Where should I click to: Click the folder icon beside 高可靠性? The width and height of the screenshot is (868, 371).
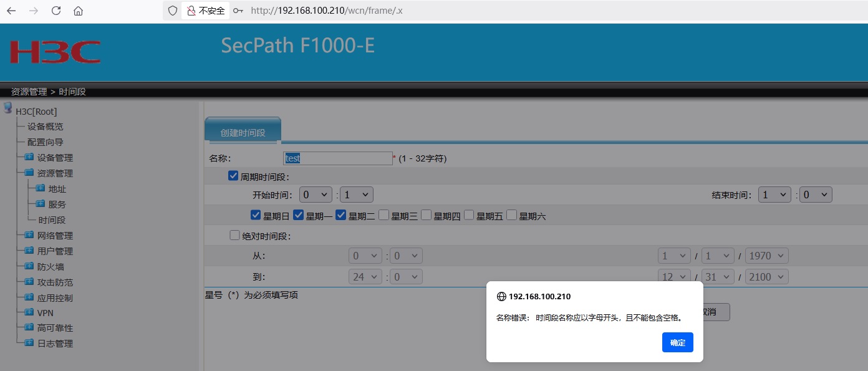tap(29, 327)
